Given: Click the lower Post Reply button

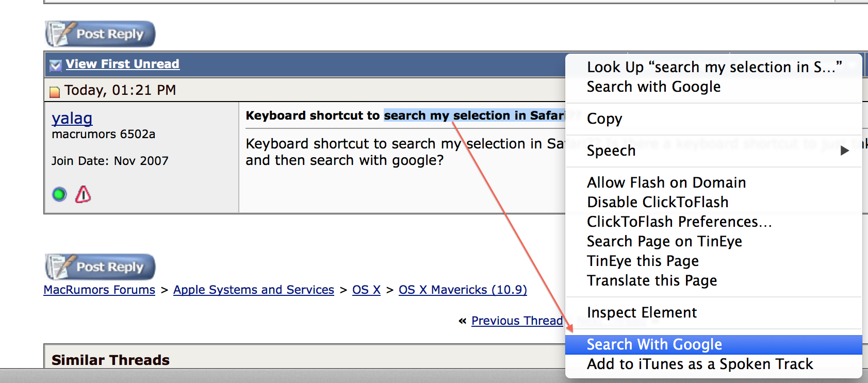Looking at the screenshot, I should pyautogui.click(x=100, y=267).
